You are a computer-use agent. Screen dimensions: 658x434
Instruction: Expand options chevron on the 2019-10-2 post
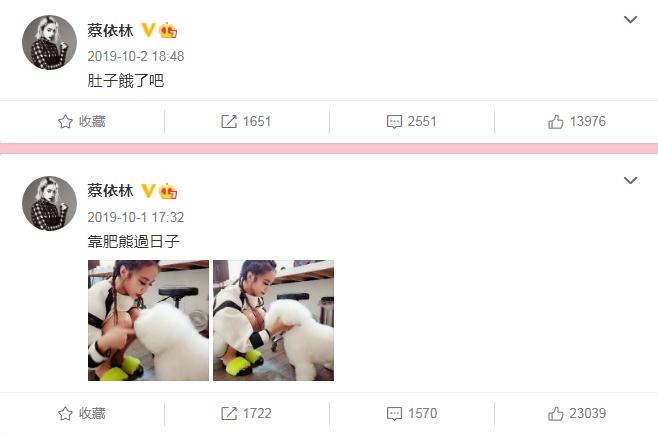point(630,19)
